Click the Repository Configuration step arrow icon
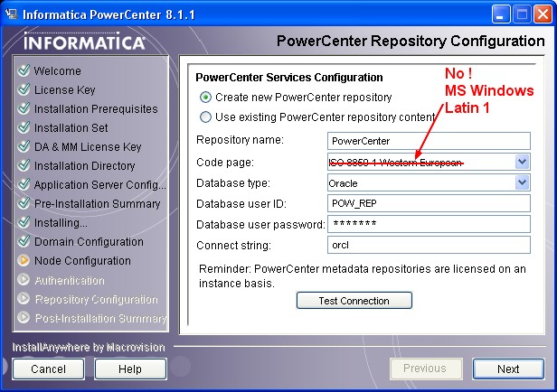 click(24, 298)
